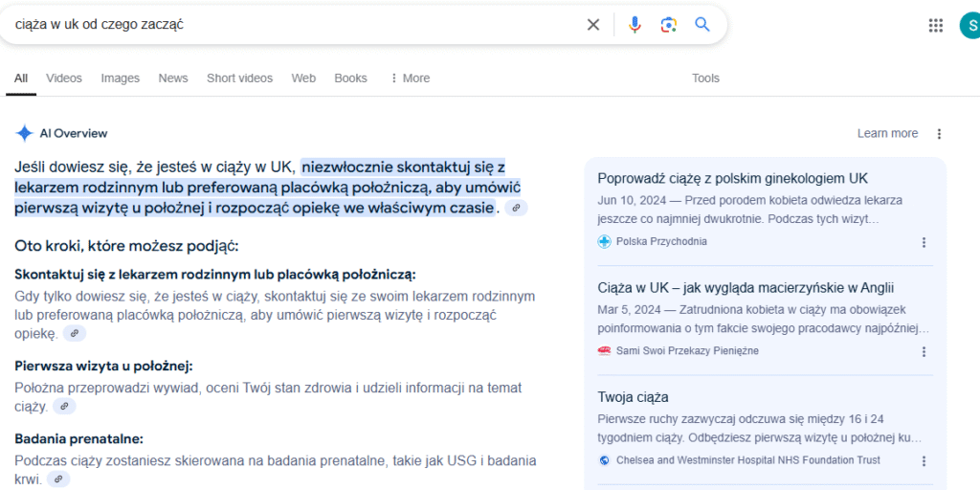Switch to the Videos tab

tap(64, 78)
